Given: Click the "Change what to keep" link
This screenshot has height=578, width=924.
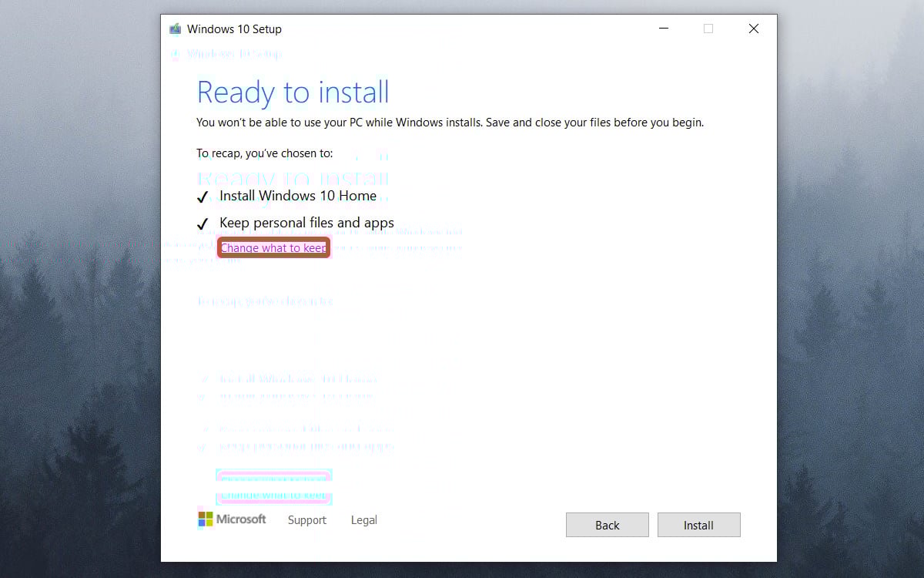Looking at the screenshot, I should (x=273, y=248).
